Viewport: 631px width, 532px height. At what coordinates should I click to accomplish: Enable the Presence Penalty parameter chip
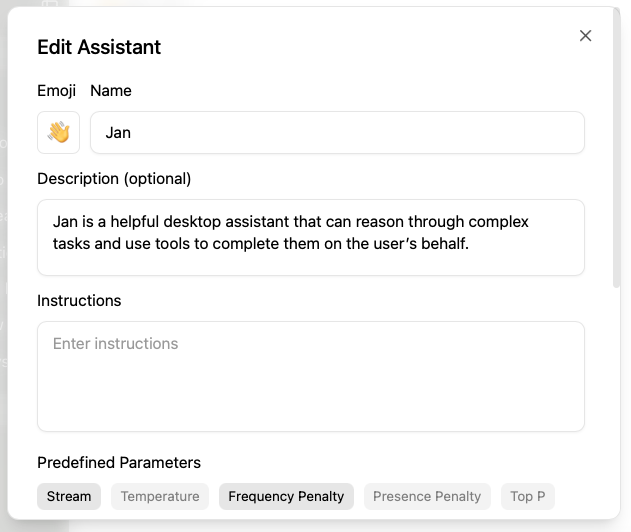(x=427, y=496)
